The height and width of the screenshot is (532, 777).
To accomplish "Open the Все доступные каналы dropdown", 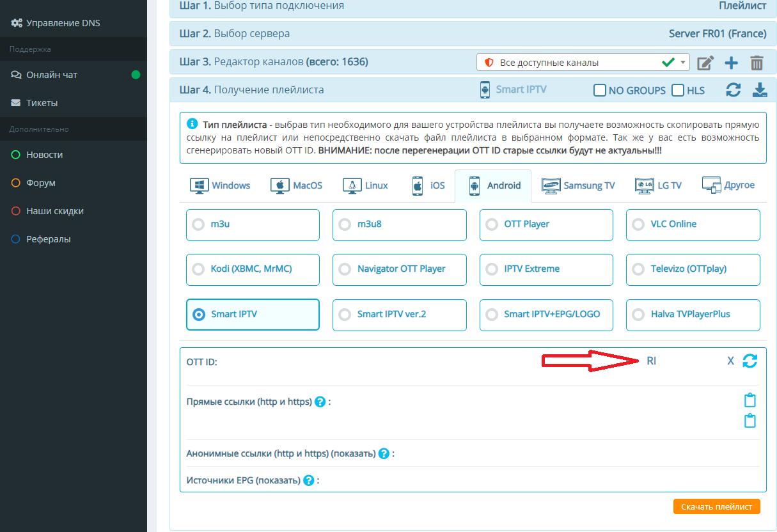I will tap(583, 62).
